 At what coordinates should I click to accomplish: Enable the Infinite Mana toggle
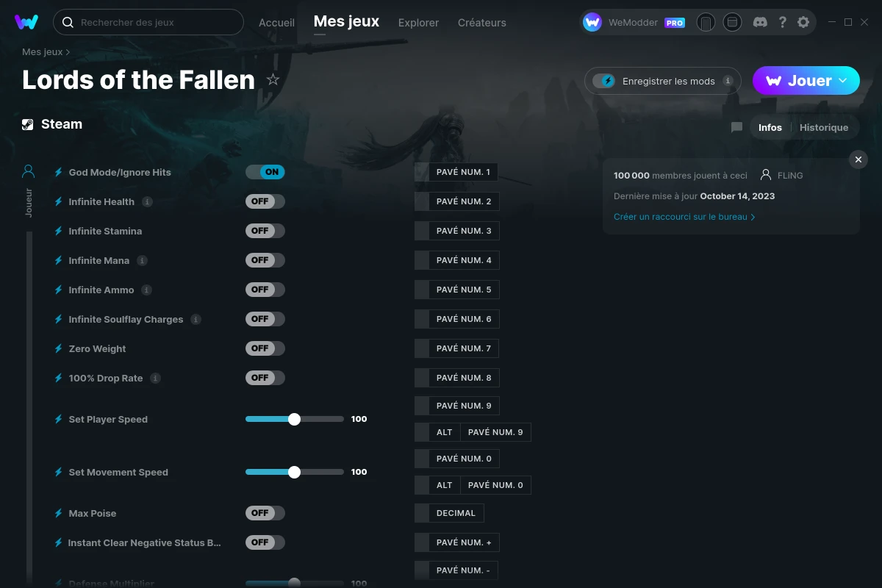tap(265, 260)
